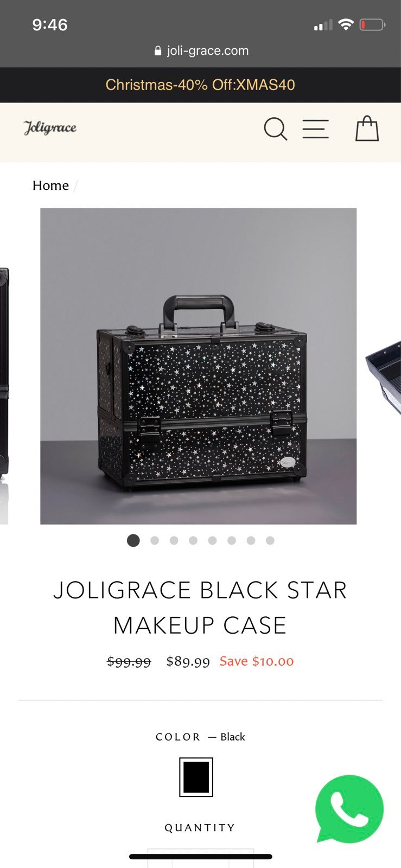This screenshot has height=868, width=401.
Task: Open the search magnifier icon
Action: 275,129
